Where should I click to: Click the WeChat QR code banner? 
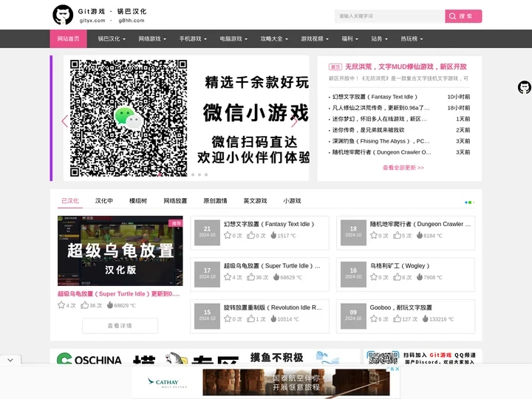[x=186, y=118]
